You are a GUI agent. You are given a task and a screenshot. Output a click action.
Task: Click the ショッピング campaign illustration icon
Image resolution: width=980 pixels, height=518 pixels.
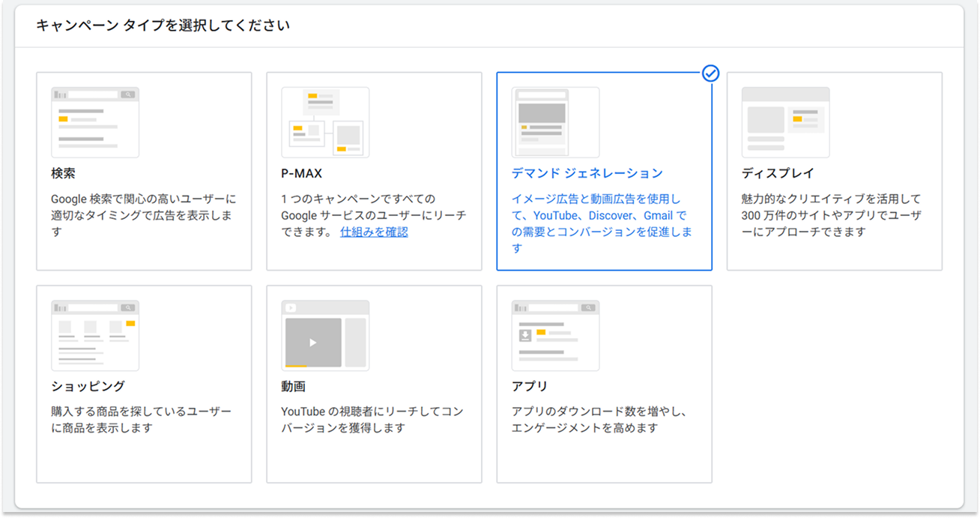(x=95, y=336)
